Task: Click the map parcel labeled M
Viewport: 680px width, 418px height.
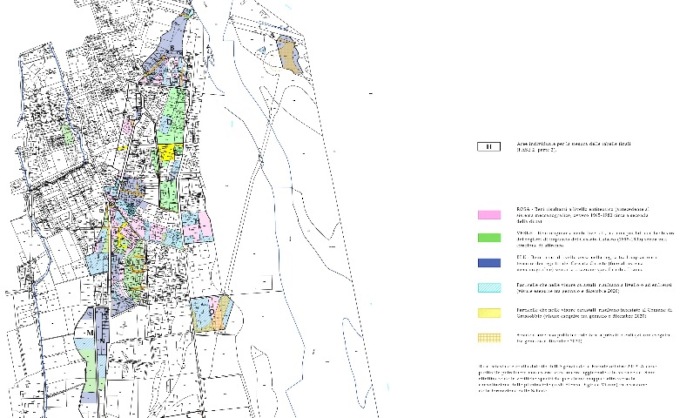Action: tap(91, 332)
